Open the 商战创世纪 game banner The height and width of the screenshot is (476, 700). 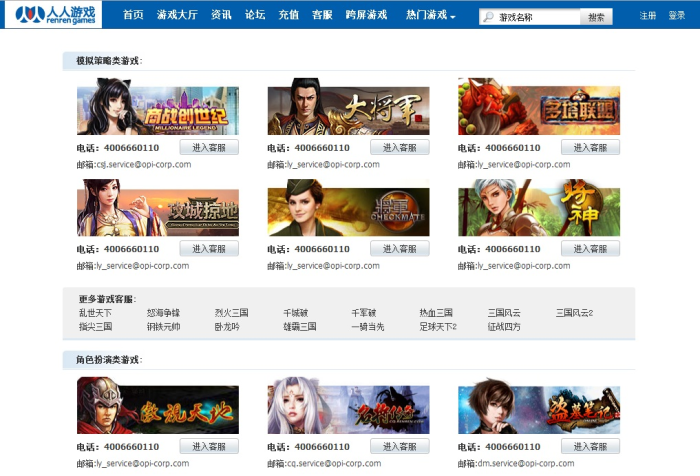click(158, 106)
